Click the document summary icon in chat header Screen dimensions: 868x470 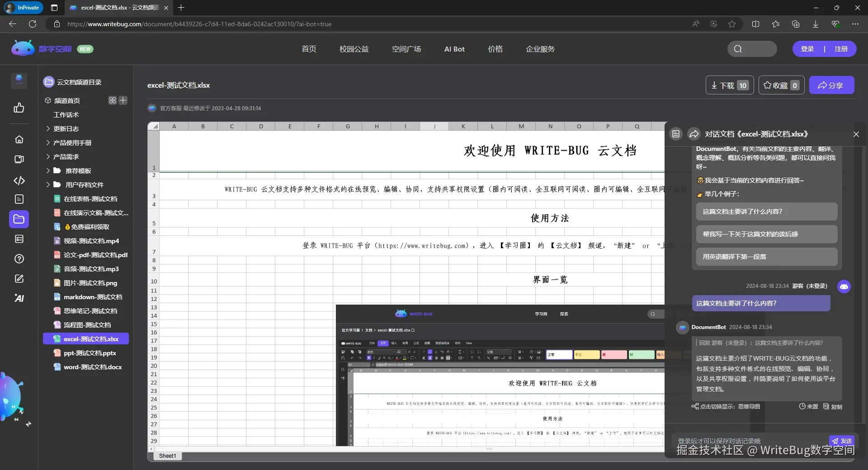coord(676,134)
